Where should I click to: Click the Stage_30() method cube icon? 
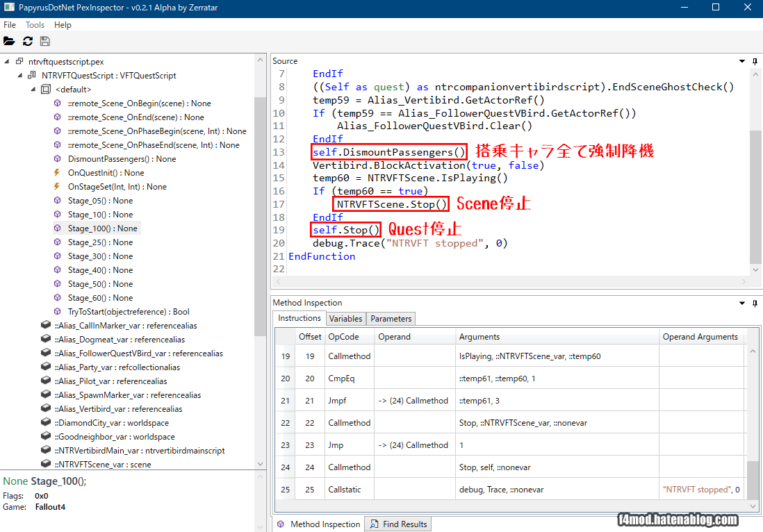58,256
